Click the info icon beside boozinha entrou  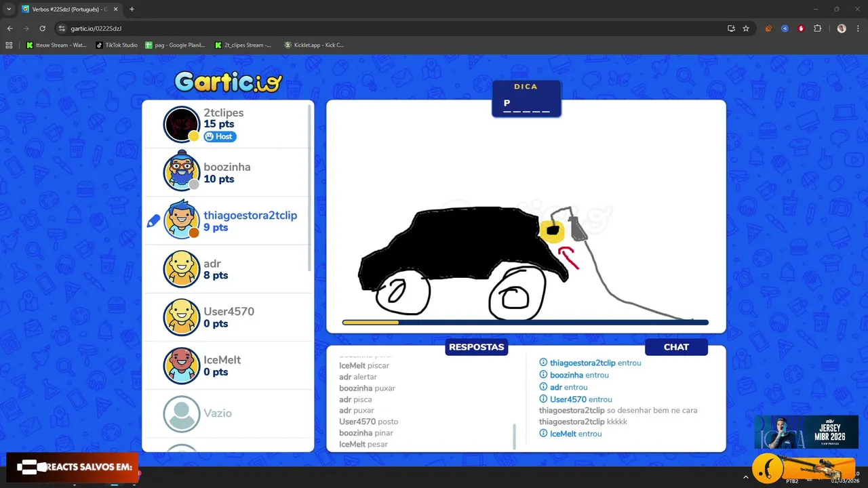pyautogui.click(x=543, y=375)
